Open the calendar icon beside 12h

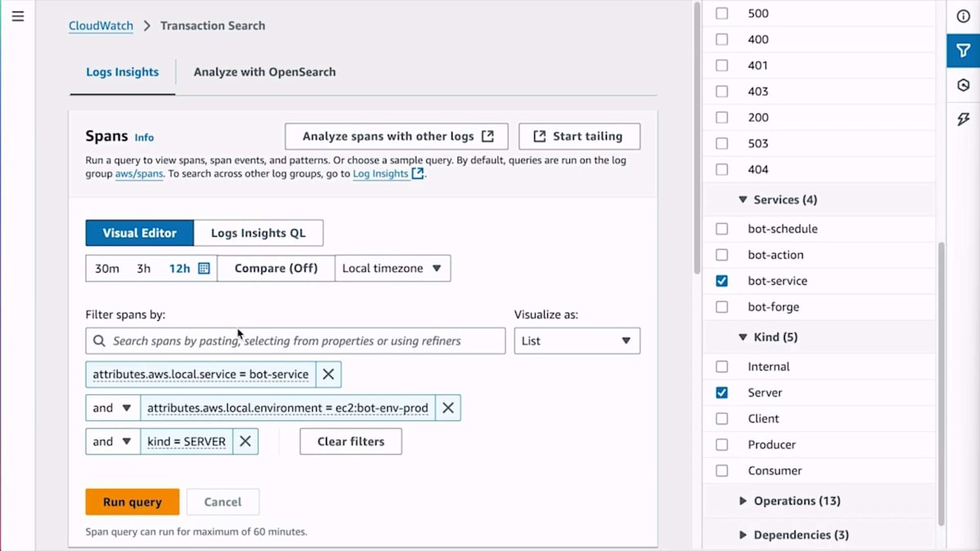pos(204,269)
